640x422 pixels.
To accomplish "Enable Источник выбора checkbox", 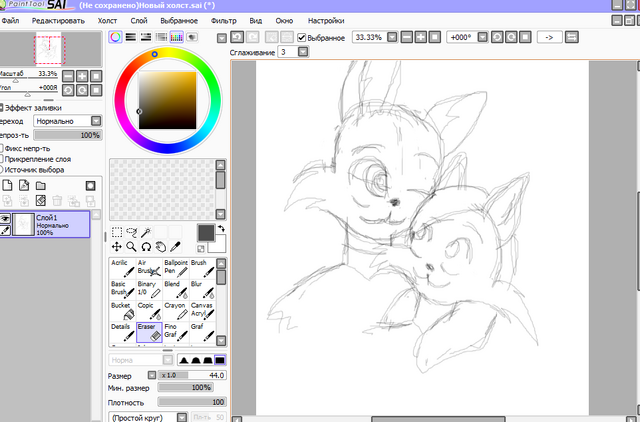I will (x=1, y=169).
